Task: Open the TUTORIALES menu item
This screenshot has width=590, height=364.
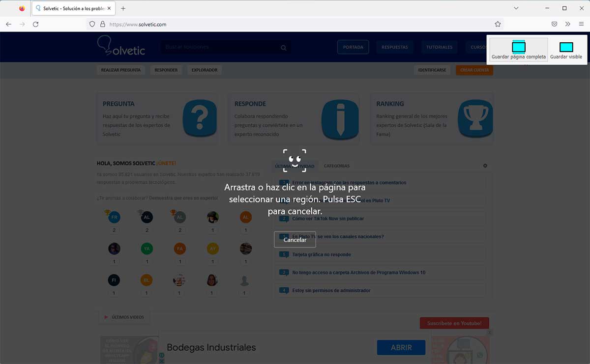Action: pos(439,47)
